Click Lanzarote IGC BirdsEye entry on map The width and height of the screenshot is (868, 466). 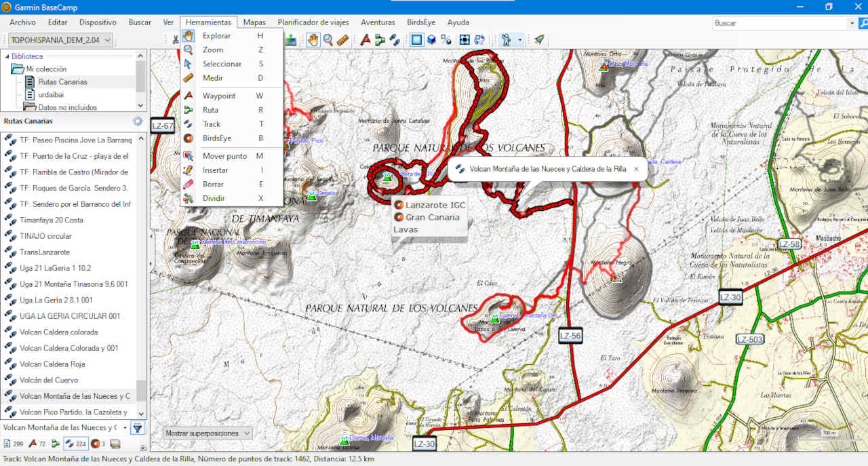pyautogui.click(x=430, y=205)
